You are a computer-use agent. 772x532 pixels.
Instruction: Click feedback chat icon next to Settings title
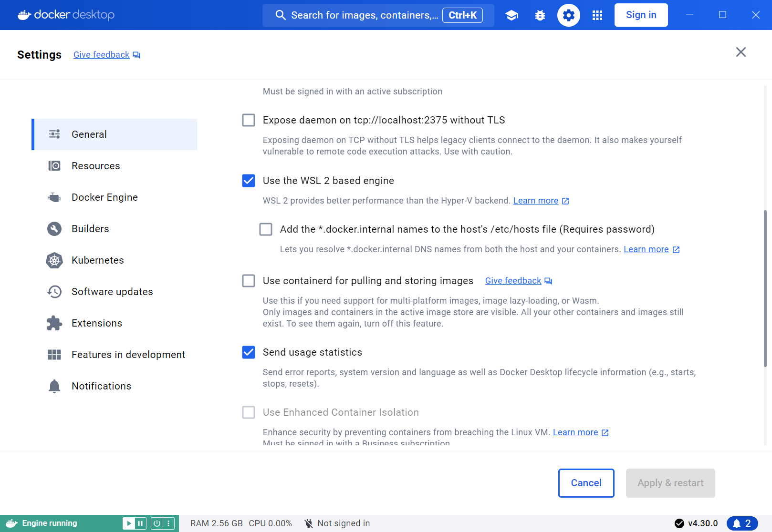click(x=136, y=55)
